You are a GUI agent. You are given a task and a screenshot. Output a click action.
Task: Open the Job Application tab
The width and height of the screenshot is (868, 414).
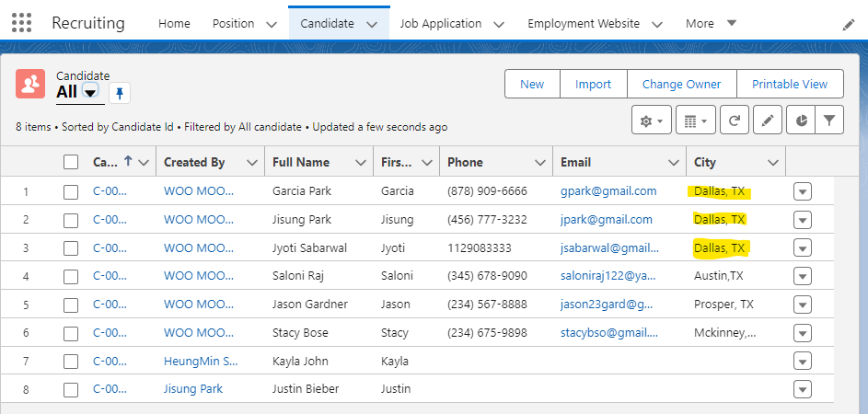click(440, 24)
